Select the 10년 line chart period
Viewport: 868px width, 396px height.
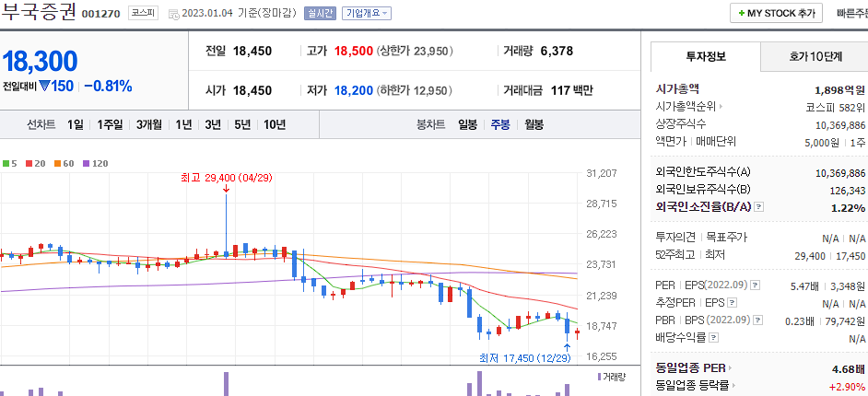[x=275, y=125]
